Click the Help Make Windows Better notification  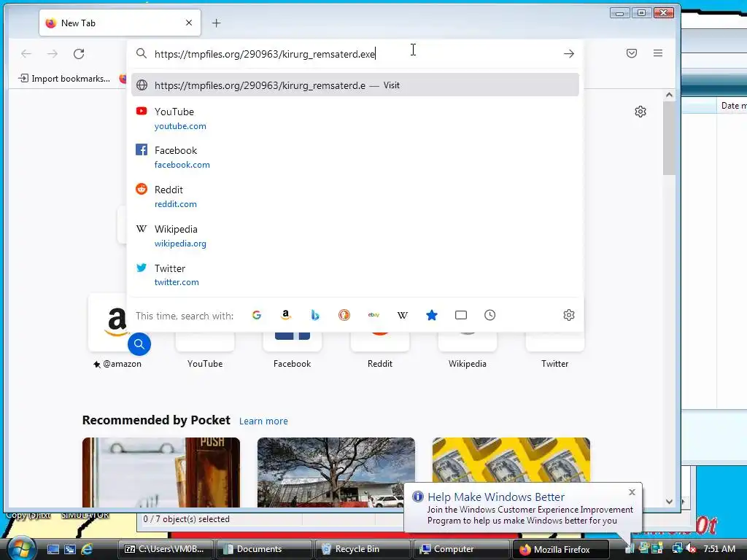522,508
